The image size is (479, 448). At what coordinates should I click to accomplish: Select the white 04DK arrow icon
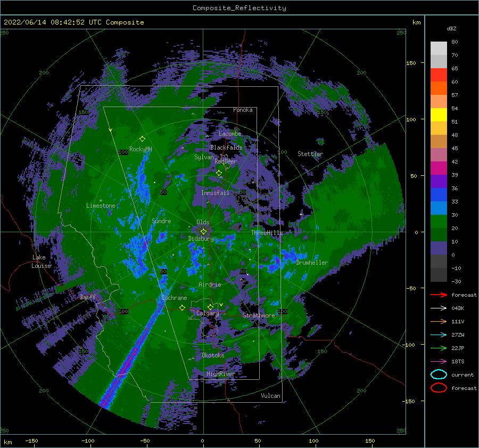coord(439,308)
